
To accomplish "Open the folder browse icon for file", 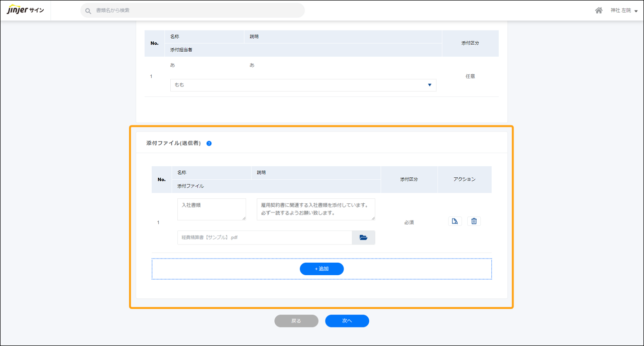I will (x=363, y=238).
